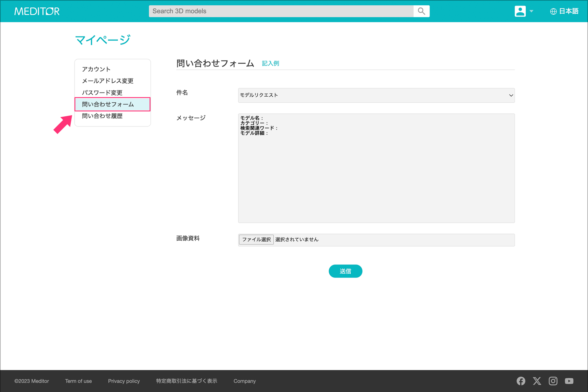Click the search magnifier icon
The height and width of the screenshot is (392, 588).
(421, 11)
